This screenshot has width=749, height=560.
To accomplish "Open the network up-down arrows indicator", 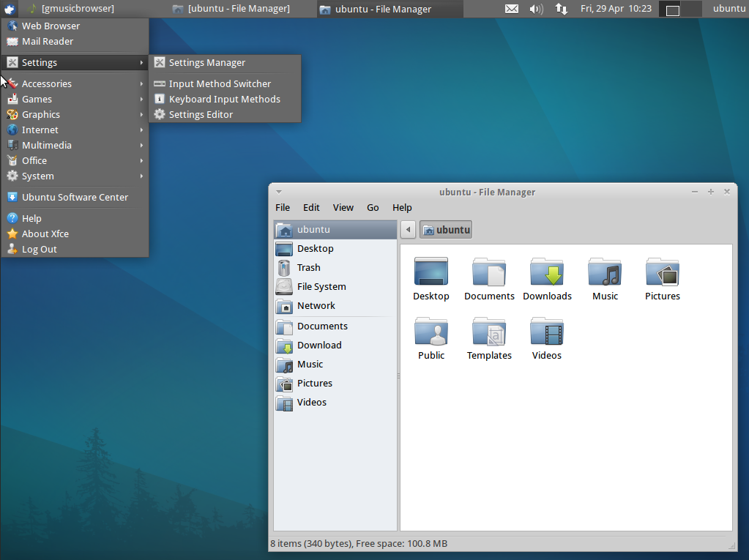I will [562, 9].
